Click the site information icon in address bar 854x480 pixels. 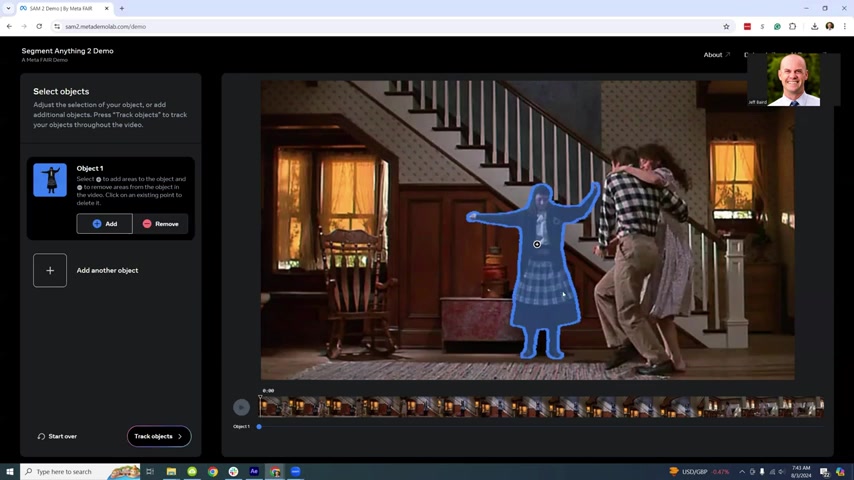(57, 26)
